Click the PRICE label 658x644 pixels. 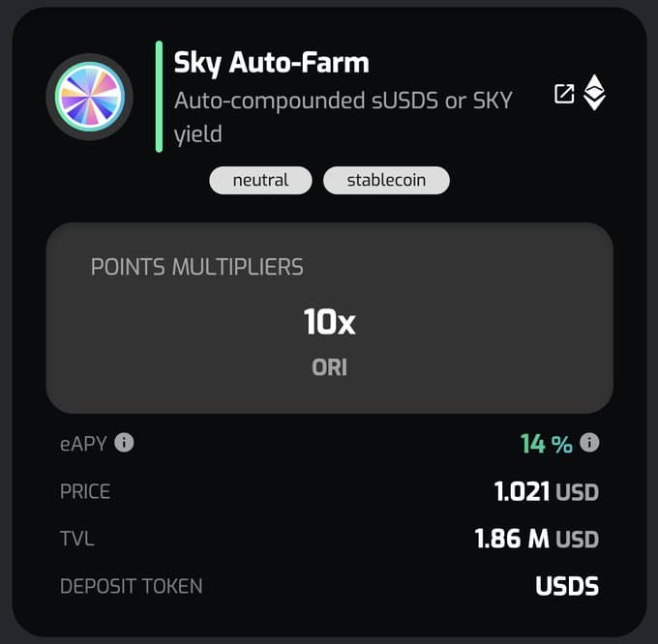(85, 491)
